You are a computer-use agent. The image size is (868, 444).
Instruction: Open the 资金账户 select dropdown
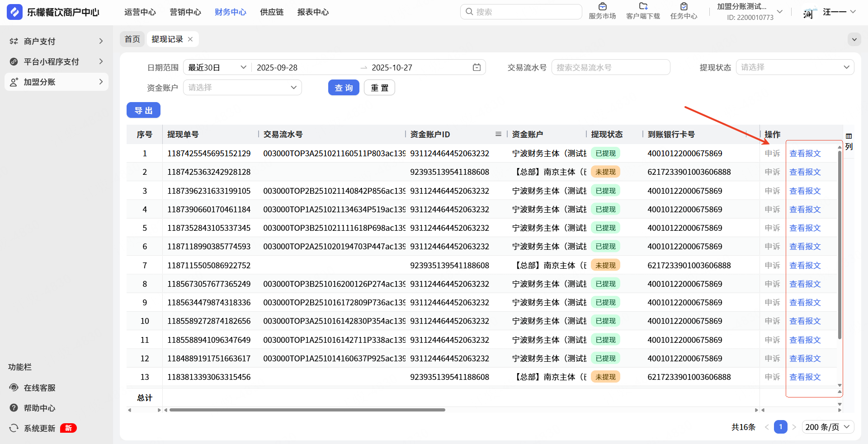tap(242, 88)
